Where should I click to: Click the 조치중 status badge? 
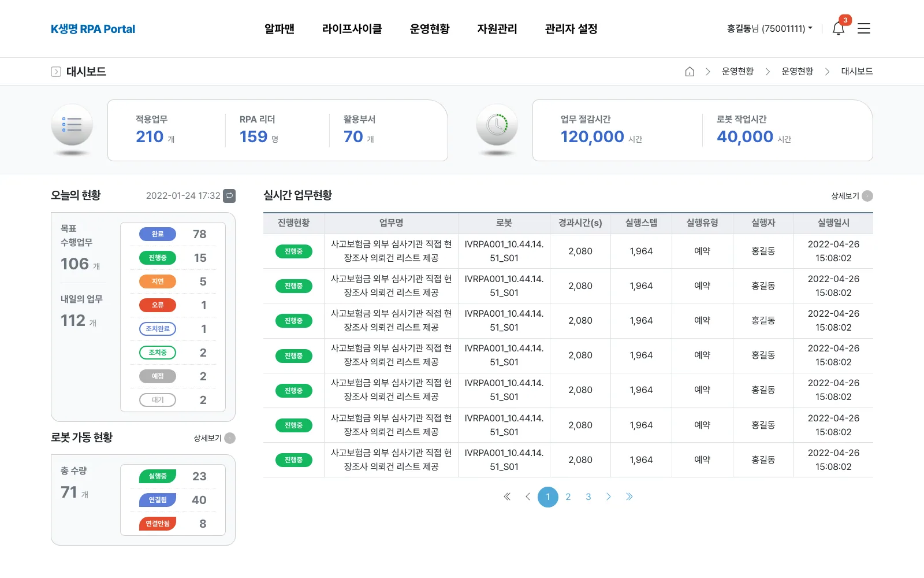coord(158,353)
